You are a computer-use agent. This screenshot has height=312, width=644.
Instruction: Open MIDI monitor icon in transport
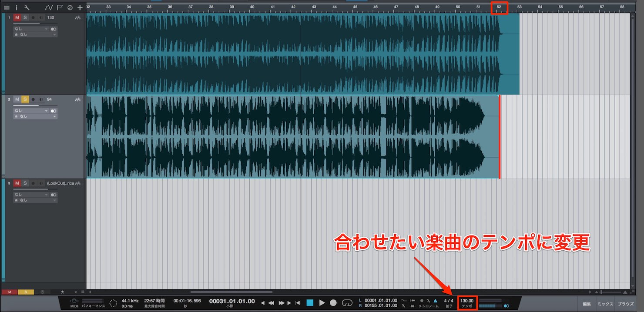coord(74,301)
